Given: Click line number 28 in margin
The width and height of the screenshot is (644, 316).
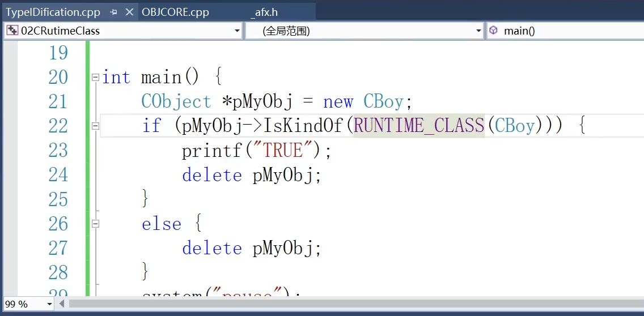Looking at the screenshot, I should coord(58,272).
